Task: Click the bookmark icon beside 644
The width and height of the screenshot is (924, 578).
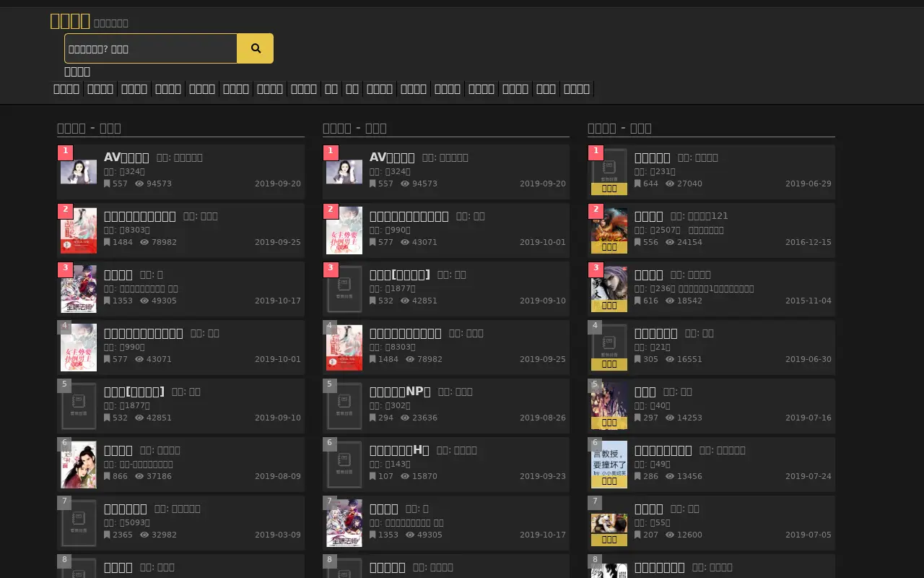Action: [x=637, y=184]
